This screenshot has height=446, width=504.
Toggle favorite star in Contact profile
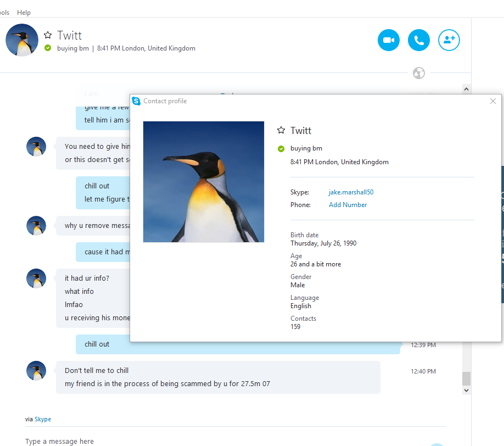click(281, 130)
